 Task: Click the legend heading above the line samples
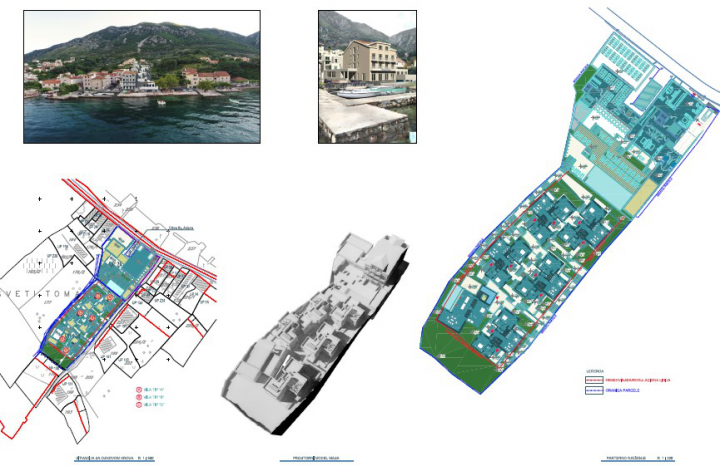click(595, 371)
